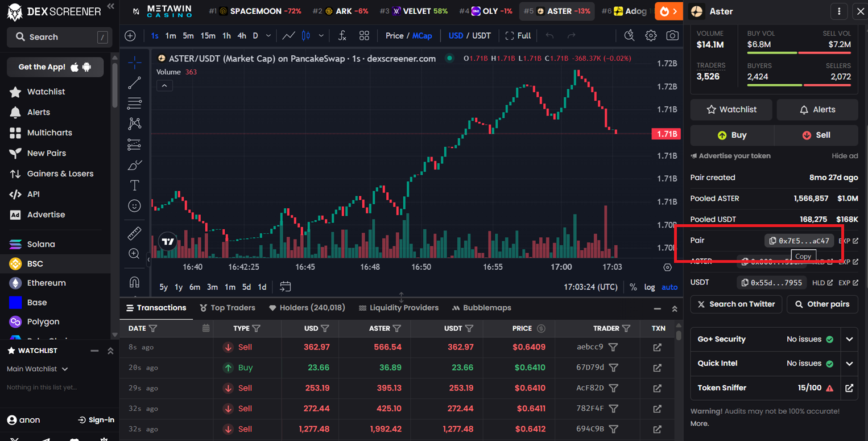
Task: Click the green Buy button
Action: pyautogui.click(x=732, y=135)
